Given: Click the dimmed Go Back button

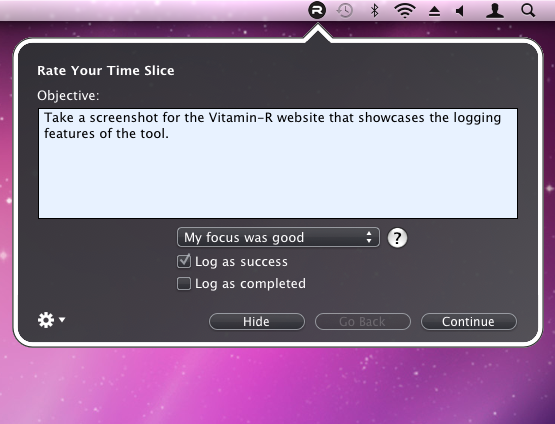Looking at the screenshot, I should 363,321.
